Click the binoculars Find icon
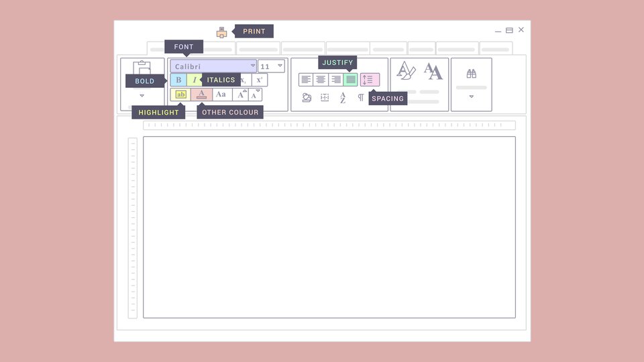The width and height of the screenshot is (644, 362). 471,74
